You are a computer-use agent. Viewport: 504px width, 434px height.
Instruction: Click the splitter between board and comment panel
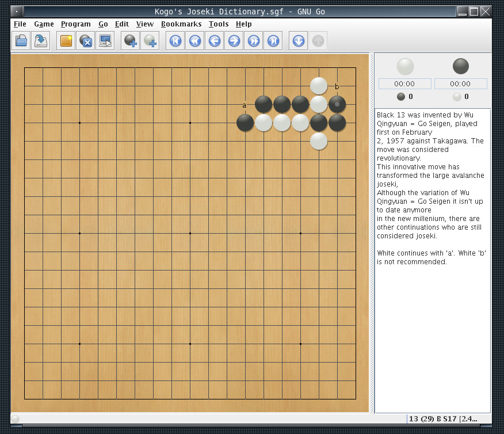(x=372, y=233)
